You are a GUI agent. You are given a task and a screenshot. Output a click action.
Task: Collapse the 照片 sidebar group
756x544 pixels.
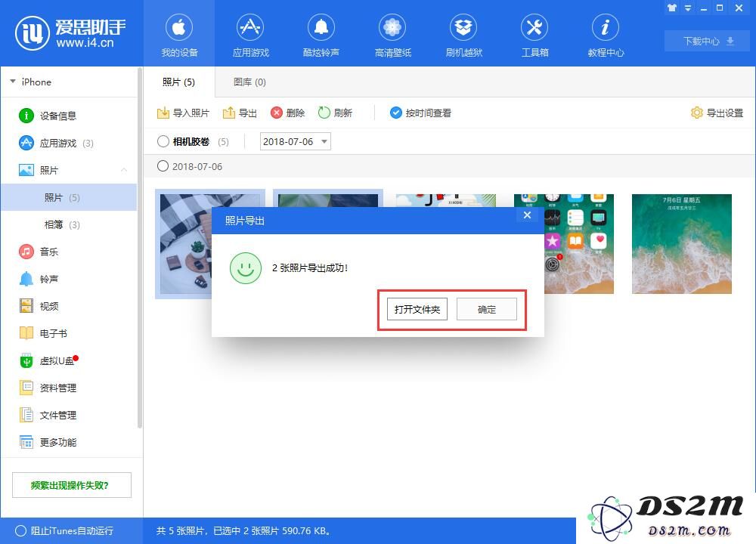pyautogui.click(x=124, y=170)
